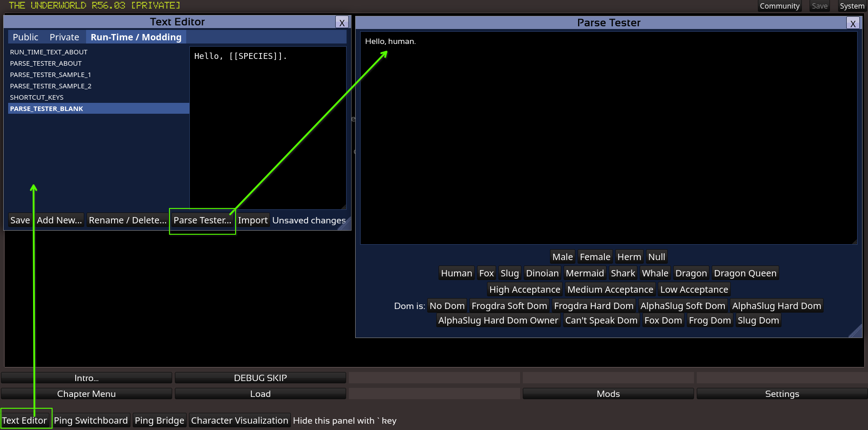Image resolution: width=868 pixels, height=430 pixels.
Task: Open the Mods menu button
Action: point(608,394)
